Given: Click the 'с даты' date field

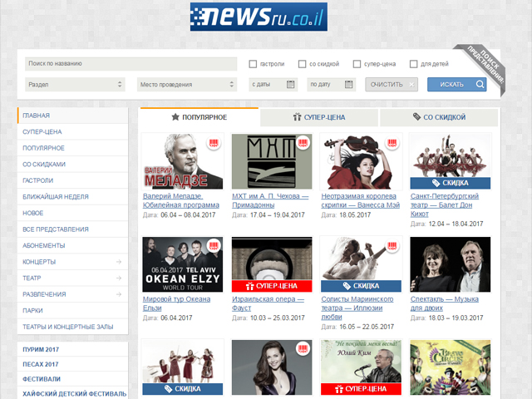Looking at the screenshot, I should coord(273,85).
